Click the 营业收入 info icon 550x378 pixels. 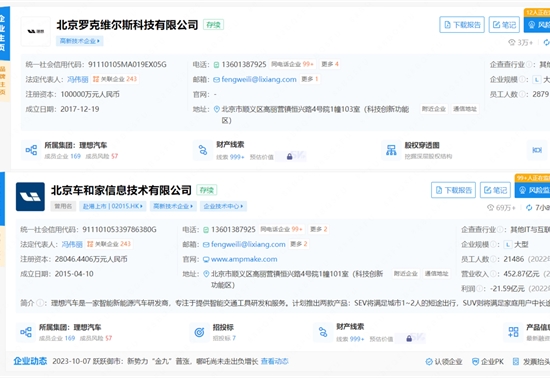(494, 274)
